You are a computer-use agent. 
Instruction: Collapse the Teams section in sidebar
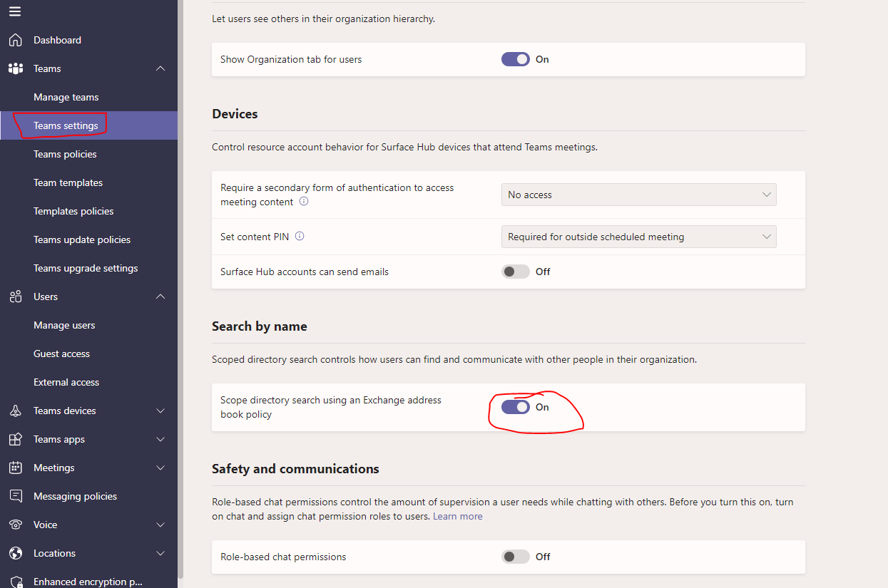(x=160, y=68)
